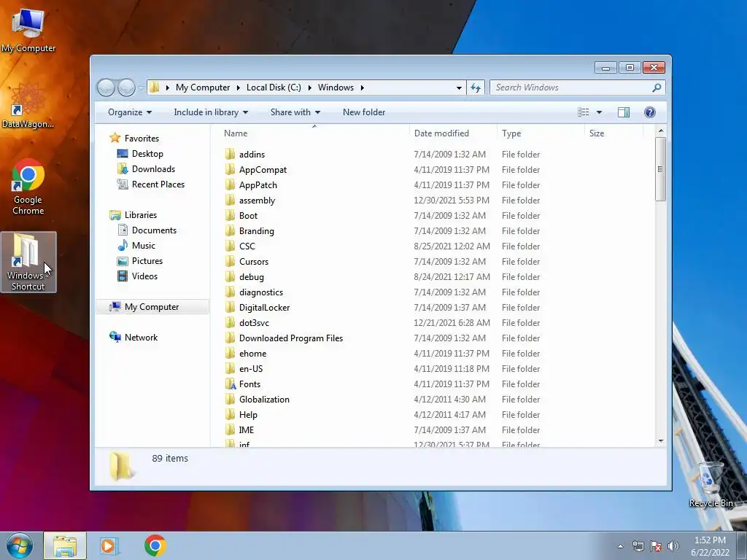Show the preview pane icon
Viewport: 747px width, 560px height.
(x=623, y=112)
